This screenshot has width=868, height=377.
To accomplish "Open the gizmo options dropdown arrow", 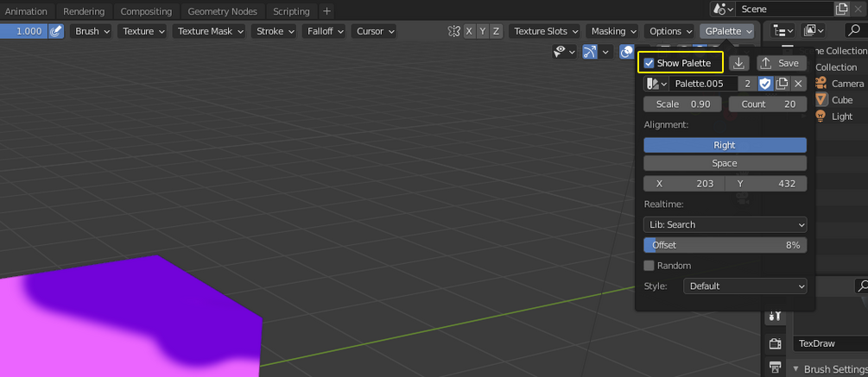I will coord(605,52).
